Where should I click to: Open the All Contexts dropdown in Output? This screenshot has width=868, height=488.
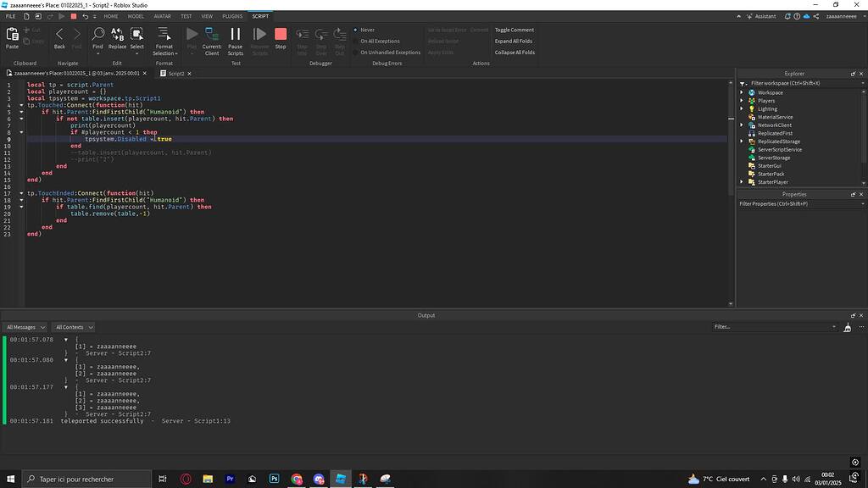coord(72,327)
